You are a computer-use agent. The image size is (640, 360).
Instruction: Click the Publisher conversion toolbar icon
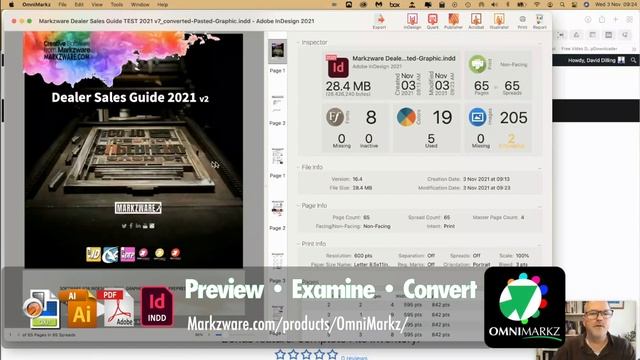pyautogui.click(x=453, y=21)
